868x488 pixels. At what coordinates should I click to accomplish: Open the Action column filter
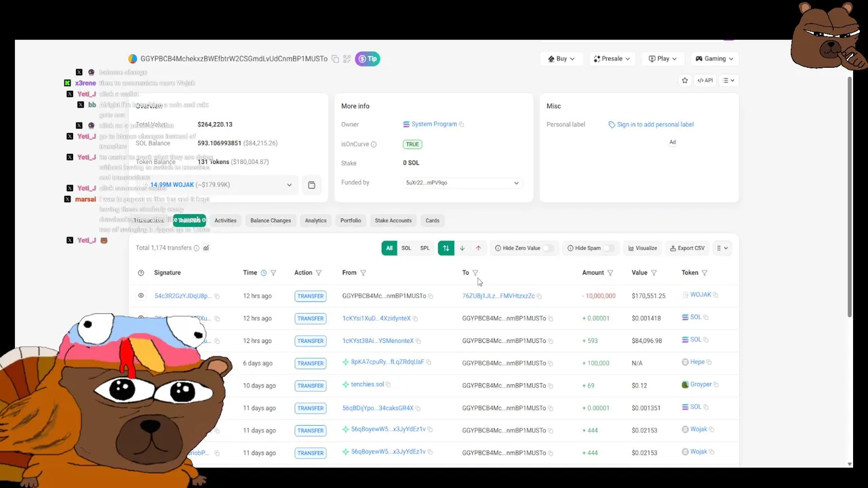tap(319, 273)
